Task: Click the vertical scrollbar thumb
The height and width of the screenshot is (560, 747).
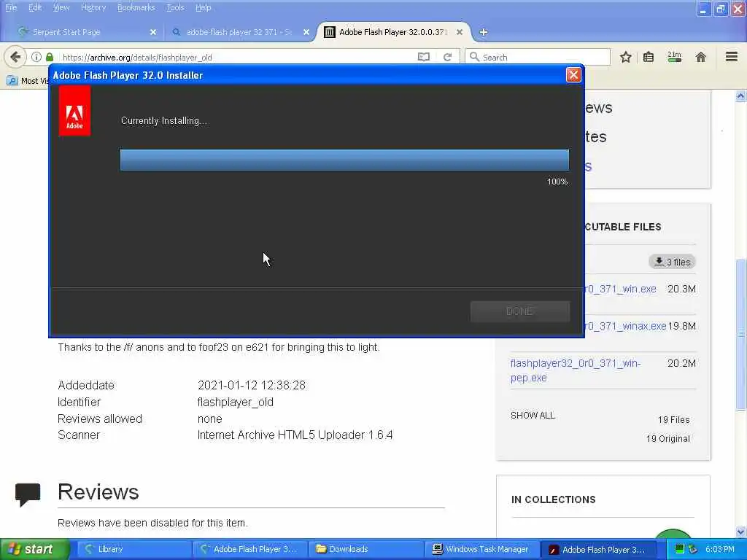Action: point(741,334)
